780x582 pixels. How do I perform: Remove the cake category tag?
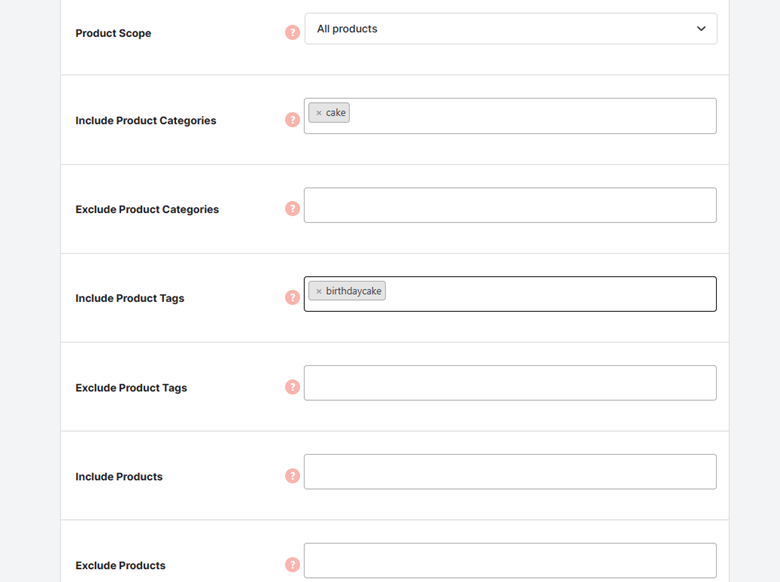point(319,113)
